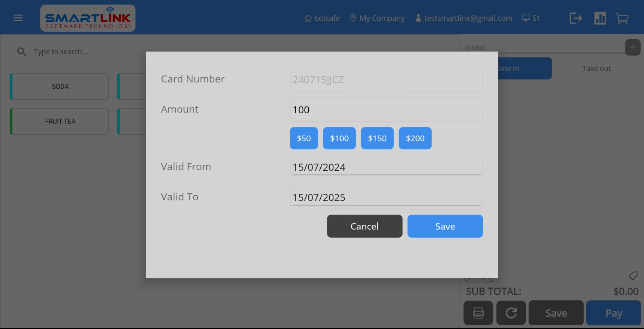
Task: Open the Valid From date field
Action: click(x=386, y=167)
